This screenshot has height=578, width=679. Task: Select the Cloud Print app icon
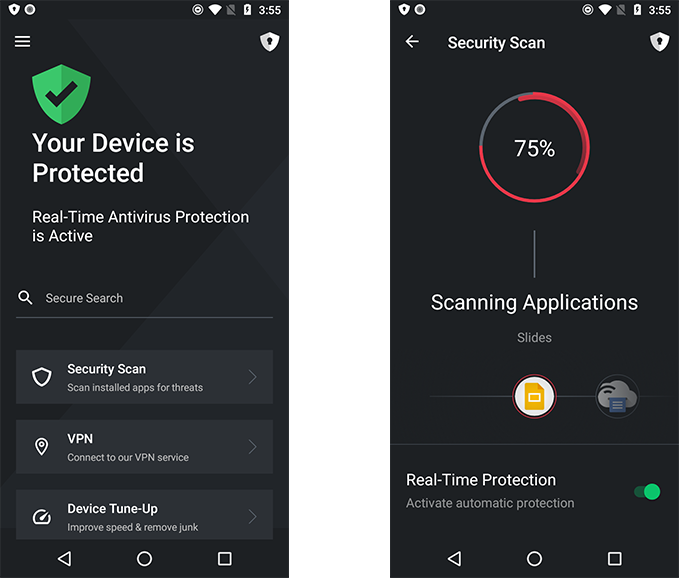click(617, 396)
